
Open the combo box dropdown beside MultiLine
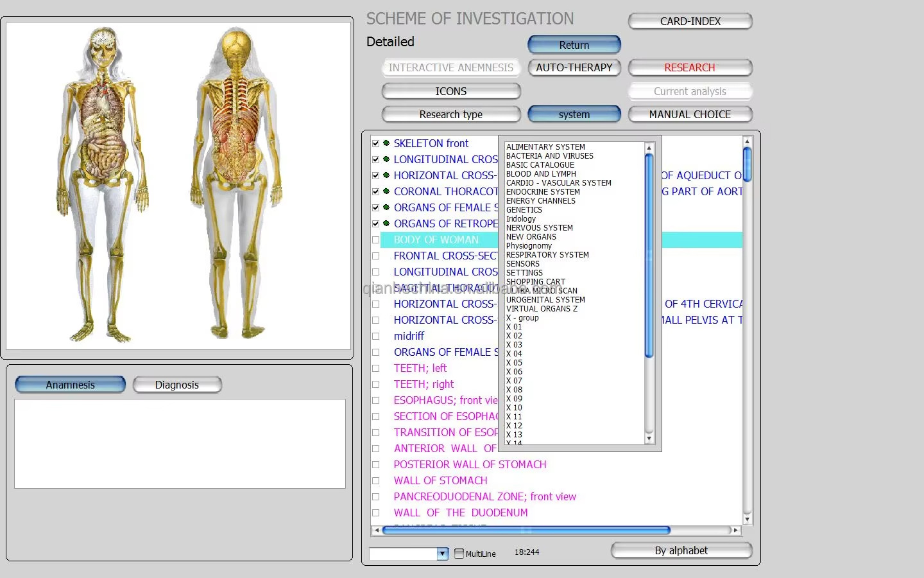pos(442,554)
